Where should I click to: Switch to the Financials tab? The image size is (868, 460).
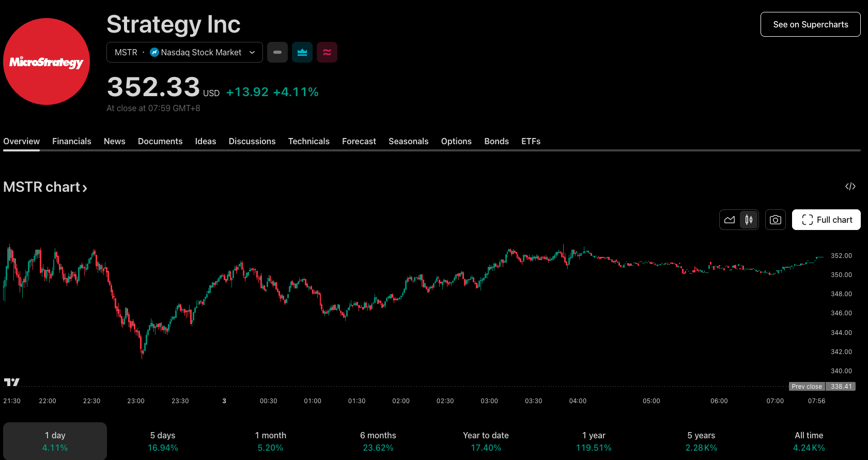[x=71, y=141]
